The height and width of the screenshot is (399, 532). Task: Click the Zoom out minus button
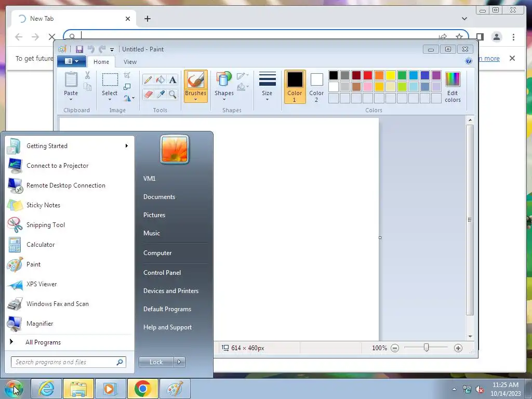click(395, 348)
